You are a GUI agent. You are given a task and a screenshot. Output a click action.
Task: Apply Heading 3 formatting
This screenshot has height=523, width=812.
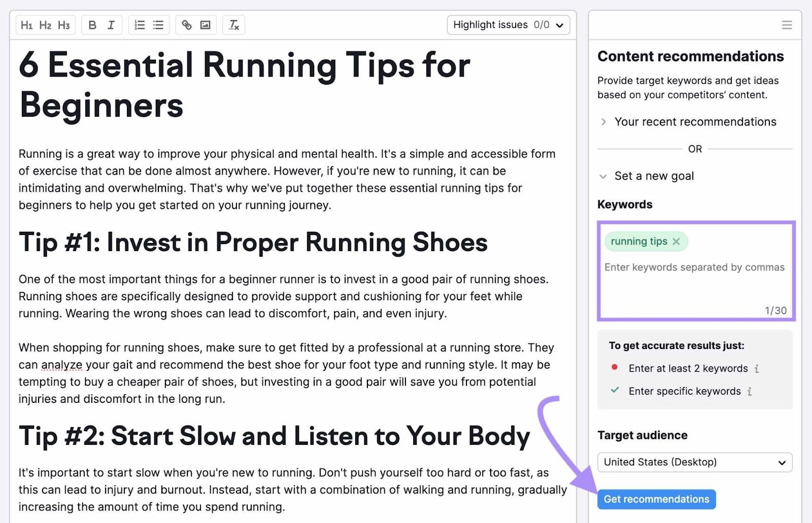(63, 24)
